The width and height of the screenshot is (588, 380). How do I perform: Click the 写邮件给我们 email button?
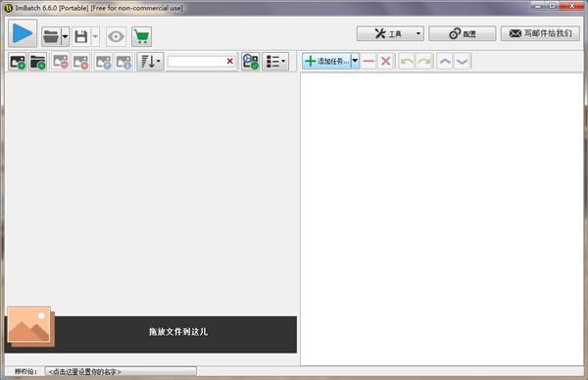pos(540,33)
